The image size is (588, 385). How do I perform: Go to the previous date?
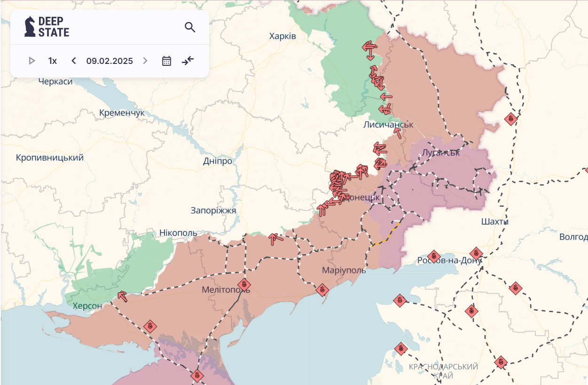74,61
